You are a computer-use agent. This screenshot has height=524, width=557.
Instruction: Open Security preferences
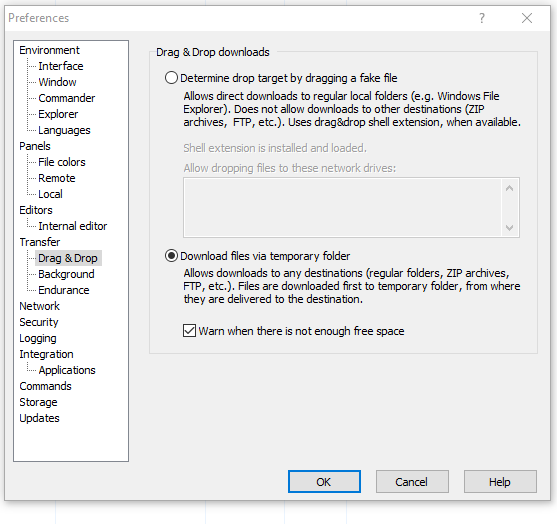[39, 322]
